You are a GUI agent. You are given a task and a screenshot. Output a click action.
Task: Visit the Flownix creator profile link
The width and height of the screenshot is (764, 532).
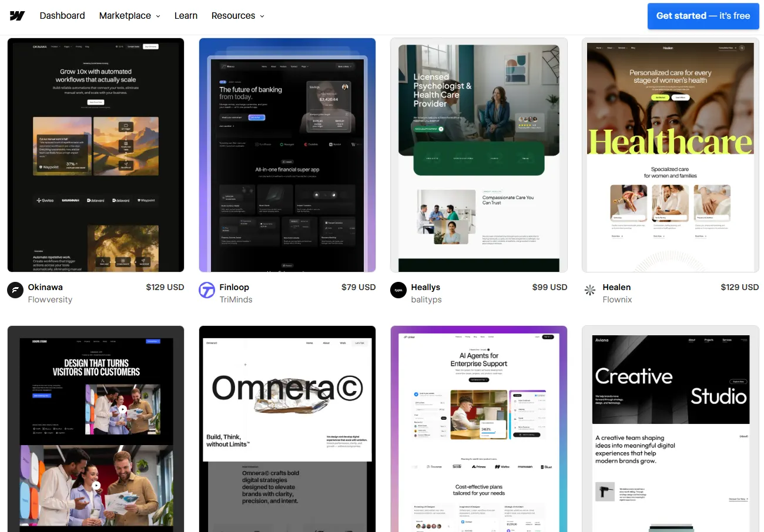pos(618,299)
